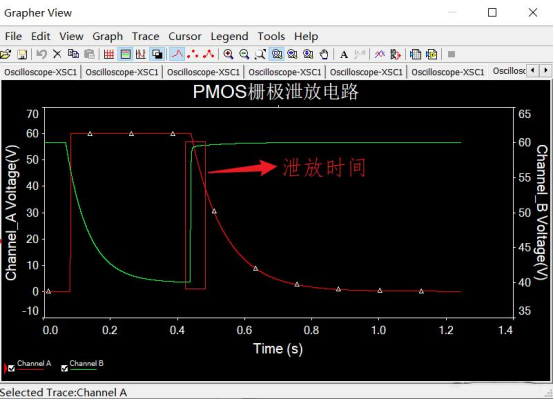Screen dimensions: 554x400
Task: Click the Open file folder icon
Action: tap(6, 54)
